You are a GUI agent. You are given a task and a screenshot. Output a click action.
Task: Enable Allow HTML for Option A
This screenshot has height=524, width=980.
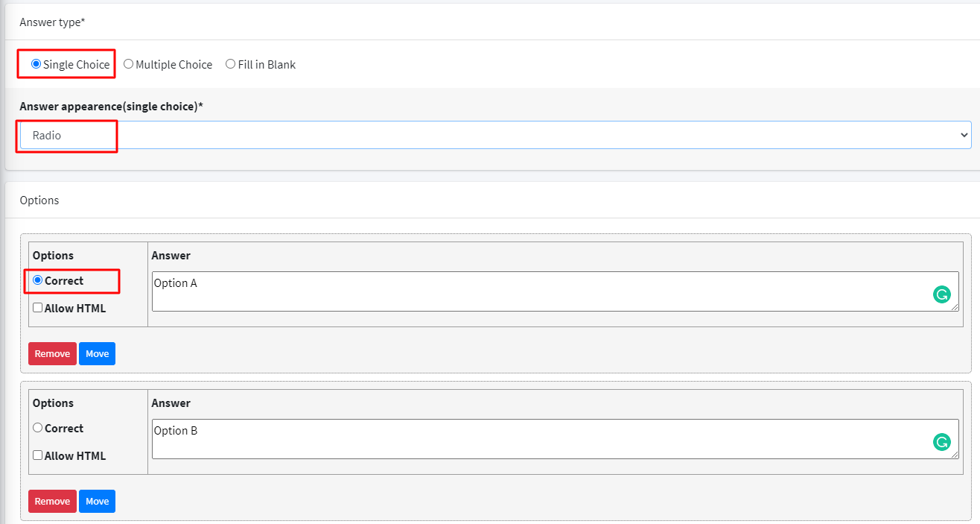pyautogui.click(x=37, y=308)
